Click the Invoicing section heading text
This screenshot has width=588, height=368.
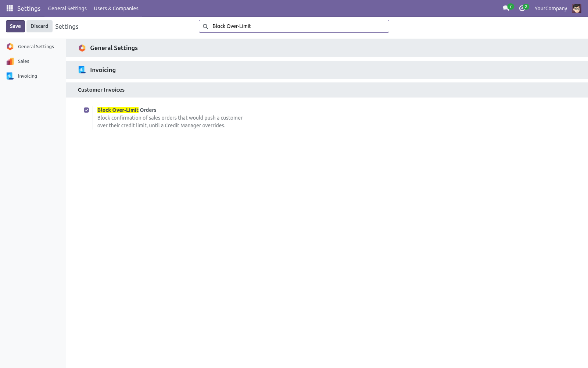tap(103, 70)
